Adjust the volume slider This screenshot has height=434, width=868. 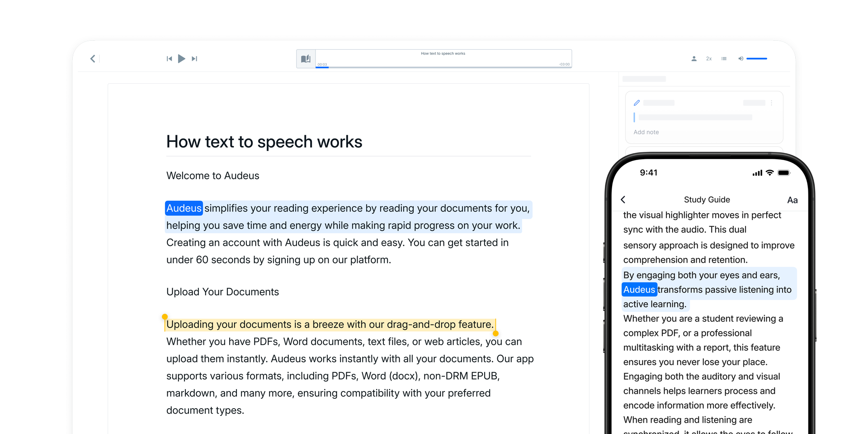point(757,59)
